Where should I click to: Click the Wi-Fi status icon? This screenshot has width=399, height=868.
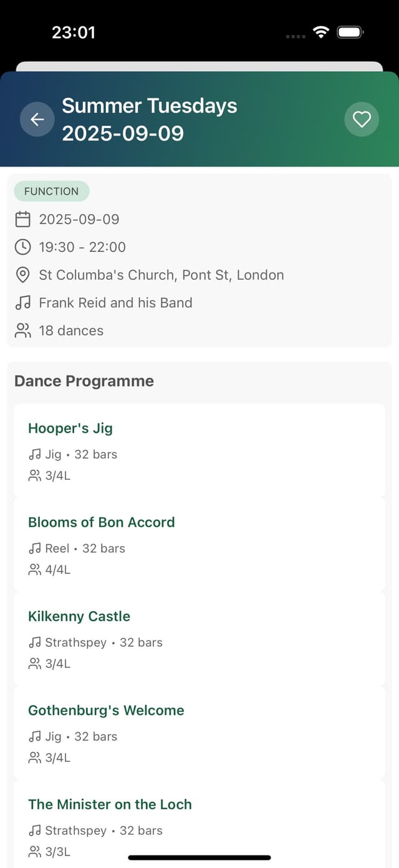(x=321, y=32)
